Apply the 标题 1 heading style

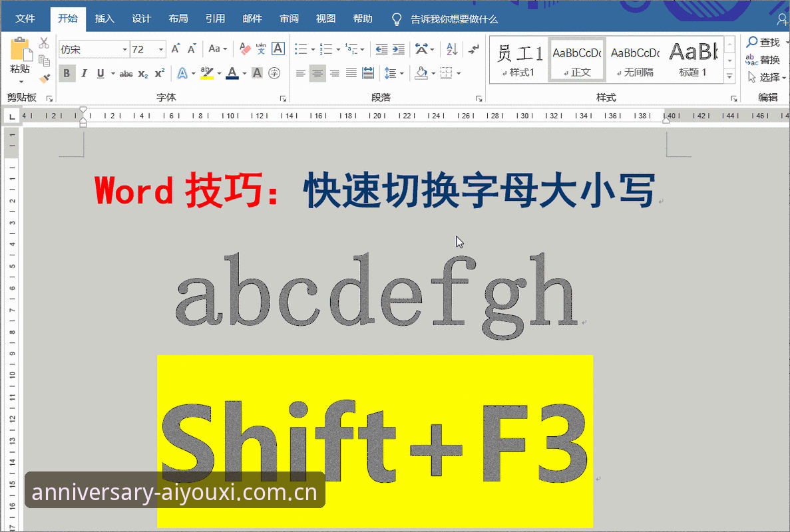click(693, 59)
